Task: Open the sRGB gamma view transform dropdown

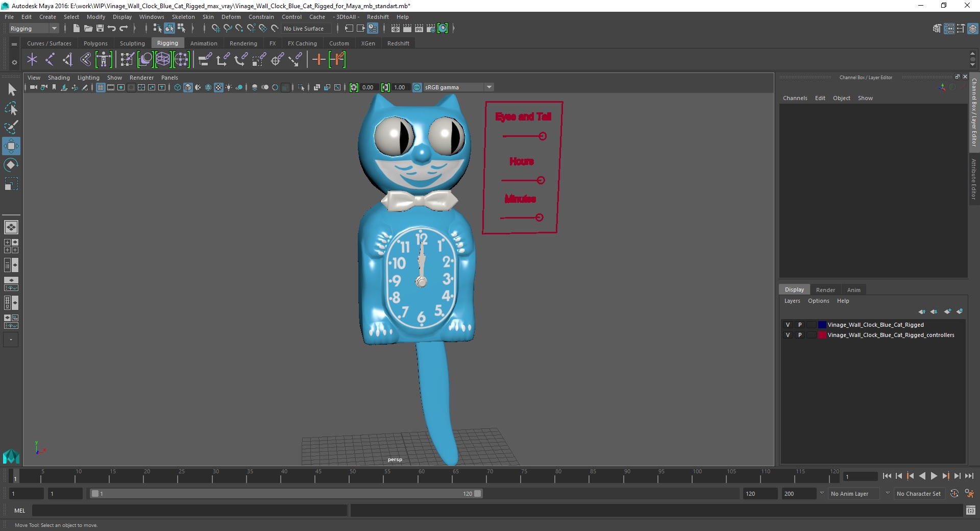Action: tap(458, 87)
